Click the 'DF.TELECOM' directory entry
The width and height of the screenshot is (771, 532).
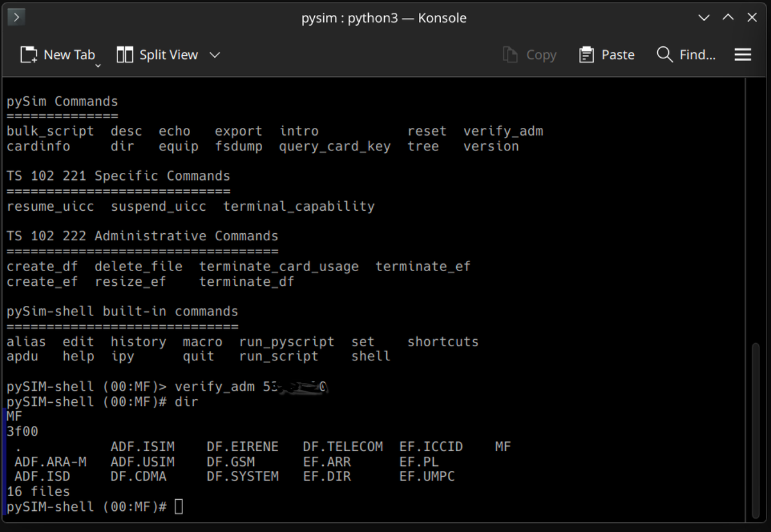(343, 447)
